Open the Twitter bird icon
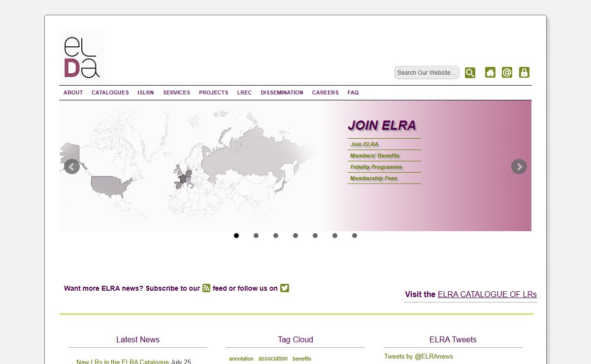 tap(285, 288)
